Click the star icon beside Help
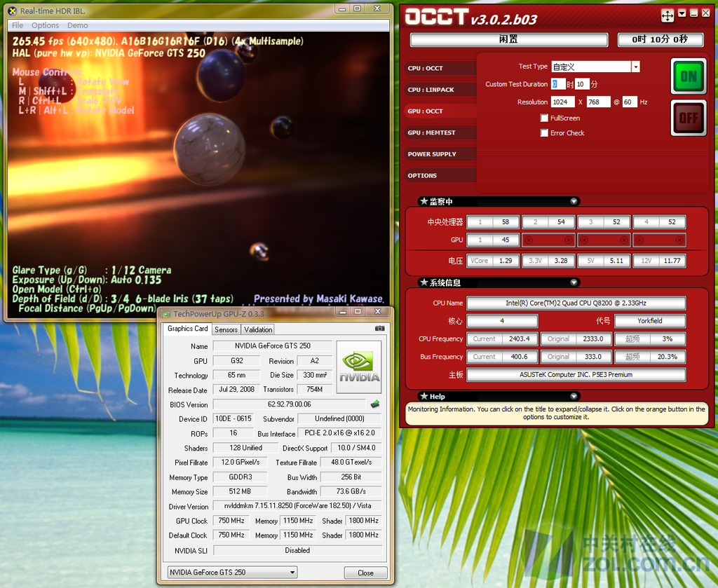The image size is (718, 588). tap(424, 396)
